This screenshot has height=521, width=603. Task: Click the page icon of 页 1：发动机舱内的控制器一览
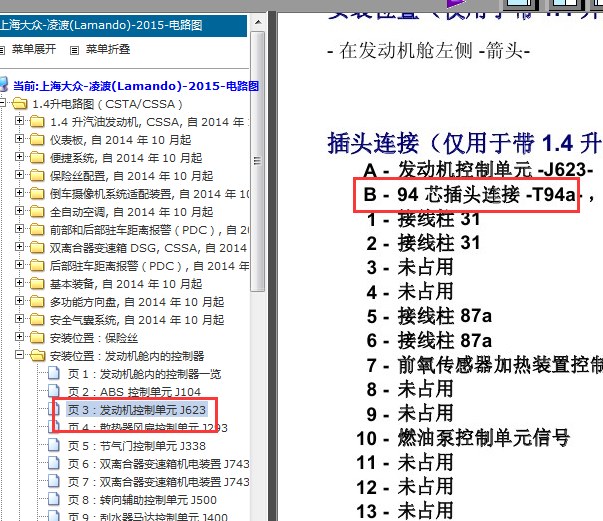point(53,373)
